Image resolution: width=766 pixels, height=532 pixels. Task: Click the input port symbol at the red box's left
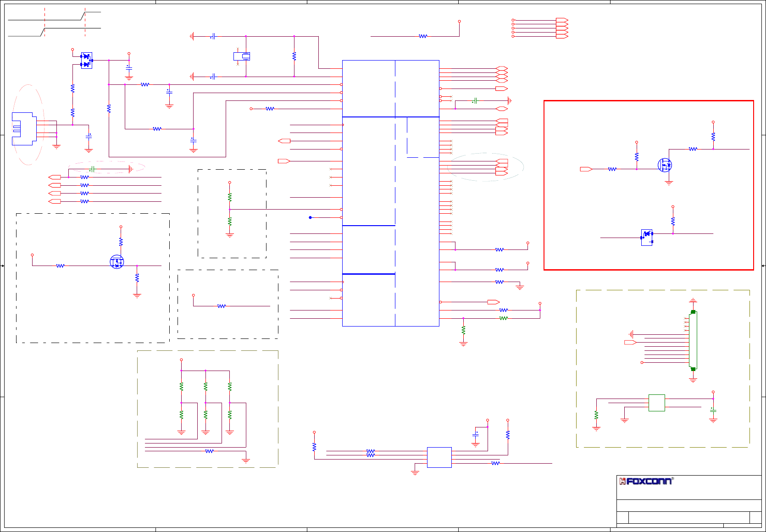tap(586, 169)
